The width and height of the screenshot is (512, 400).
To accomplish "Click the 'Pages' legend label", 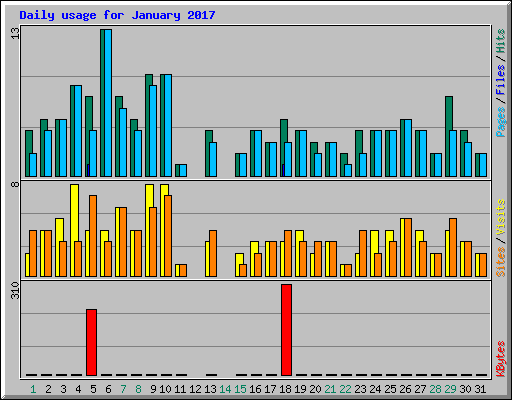I will [500, 122].
